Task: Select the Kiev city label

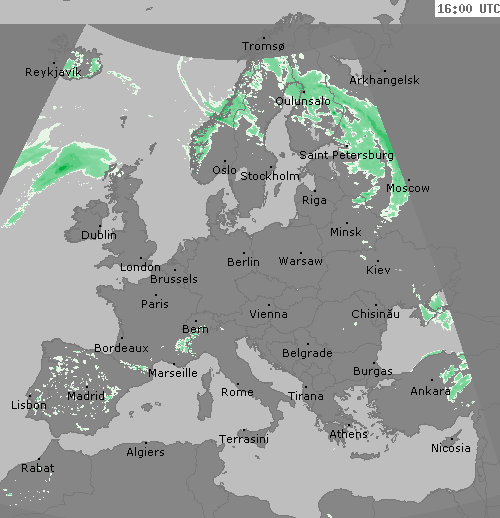Action: coord(378,270)
